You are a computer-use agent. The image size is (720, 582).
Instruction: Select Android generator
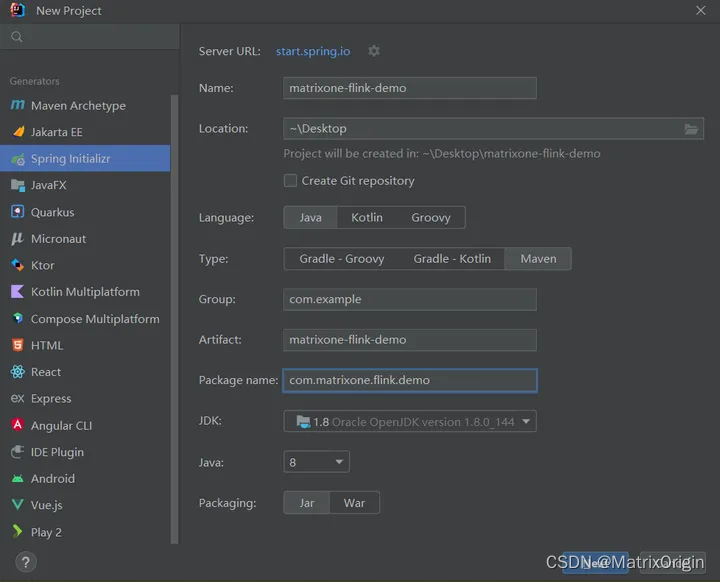pyautogui.click(x=85, y=478)
